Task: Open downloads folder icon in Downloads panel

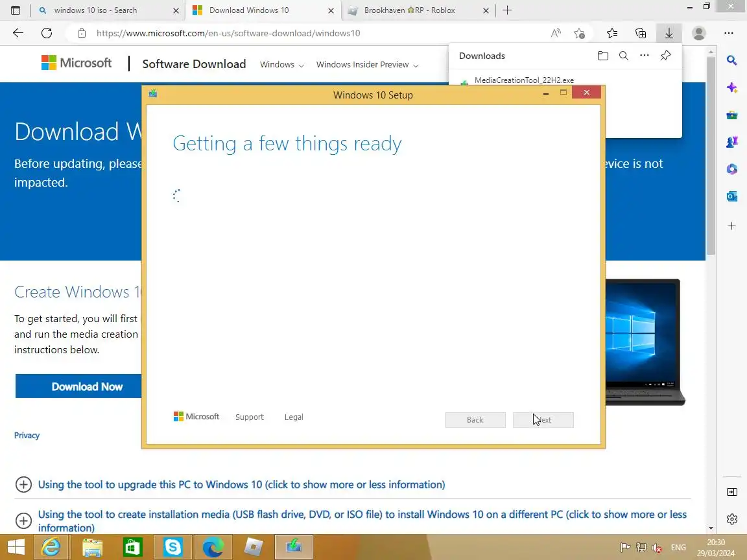Action: [x=602, y=56]
